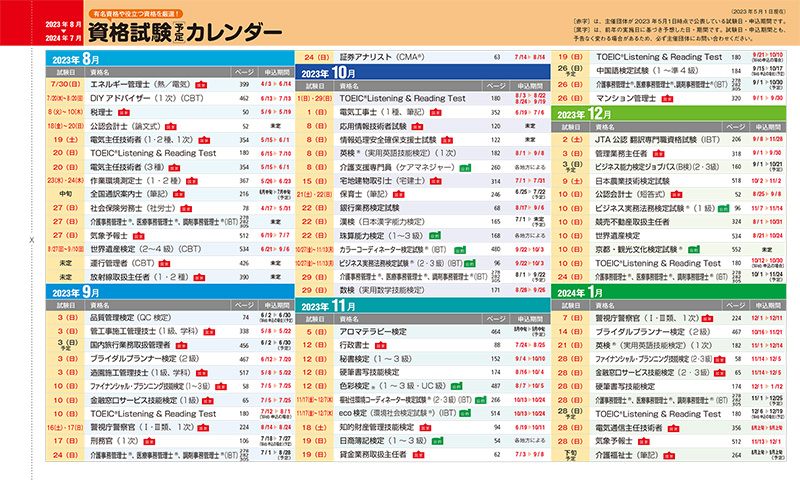Click the red badge beside 介護福祉士（筆記）
This screenshot has height=480, width=800.
click(669, 456)
